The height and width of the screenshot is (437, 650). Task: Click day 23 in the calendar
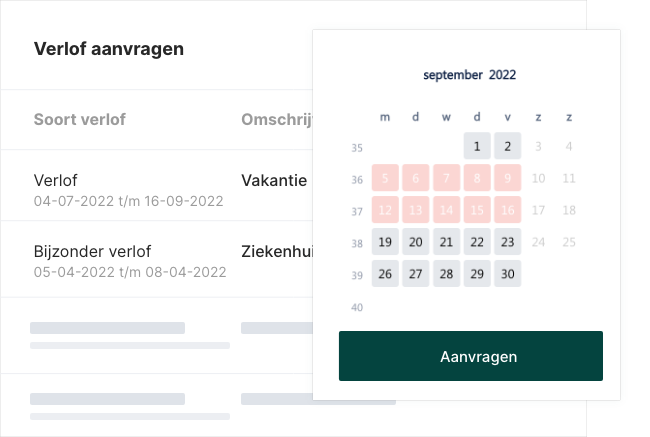508,242
